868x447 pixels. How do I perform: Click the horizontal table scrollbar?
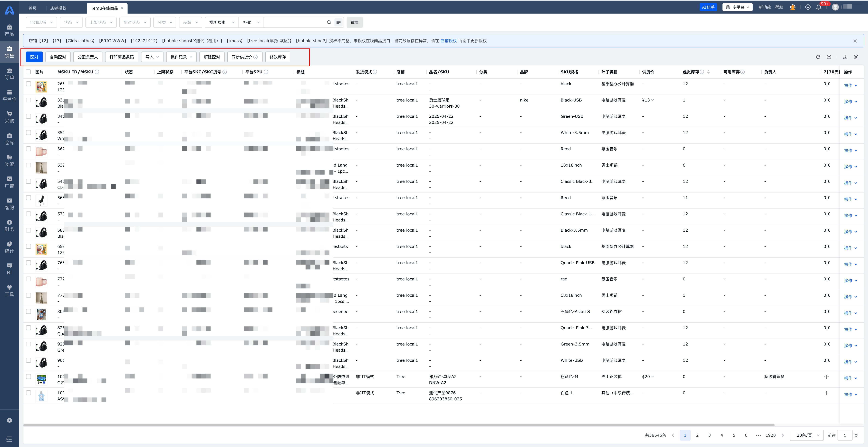click(399, 425)
